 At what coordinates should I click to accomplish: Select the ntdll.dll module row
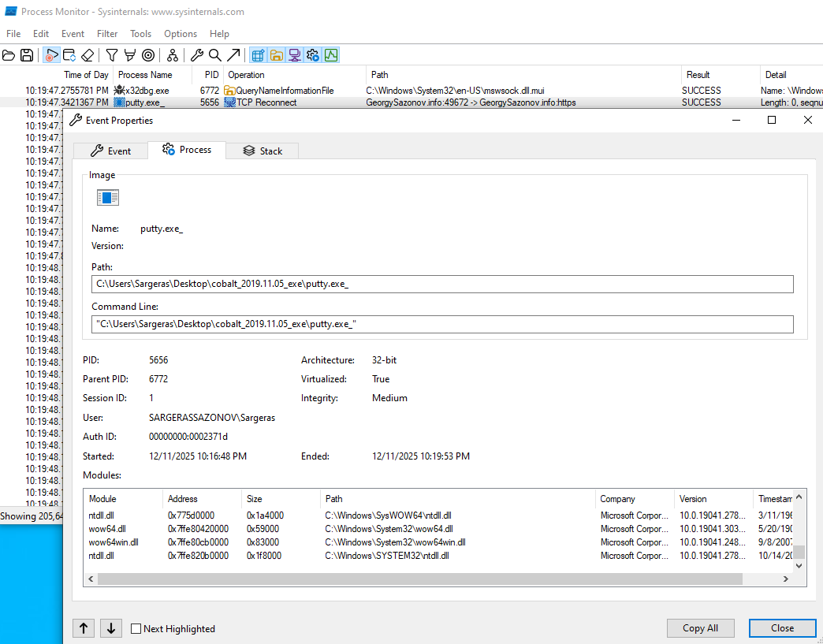[236, 516]
